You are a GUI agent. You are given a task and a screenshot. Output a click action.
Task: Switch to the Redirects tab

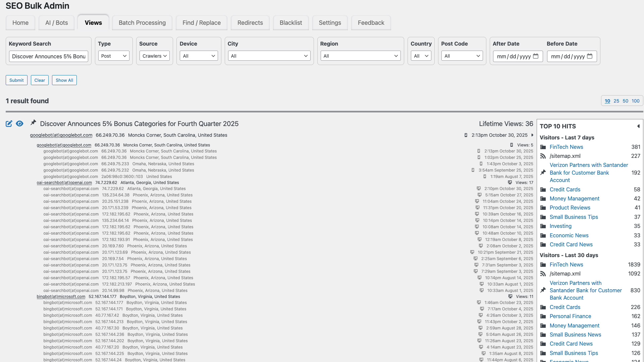click(x=250, y=22)
